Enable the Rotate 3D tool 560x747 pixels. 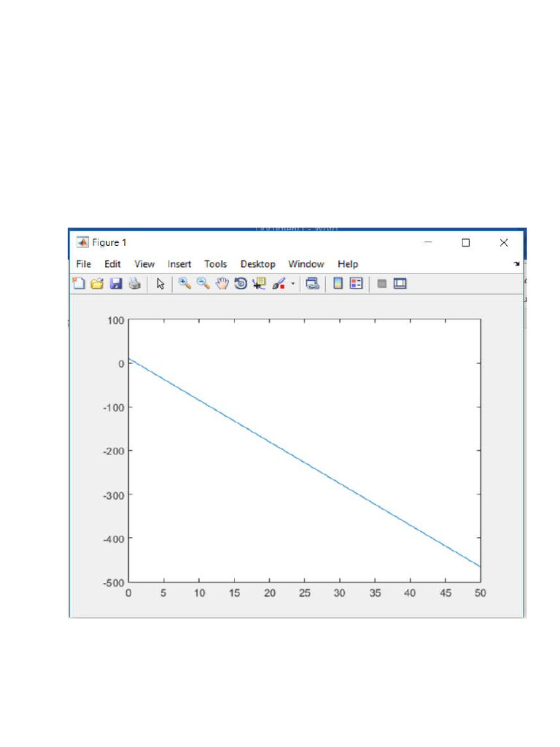241,284
